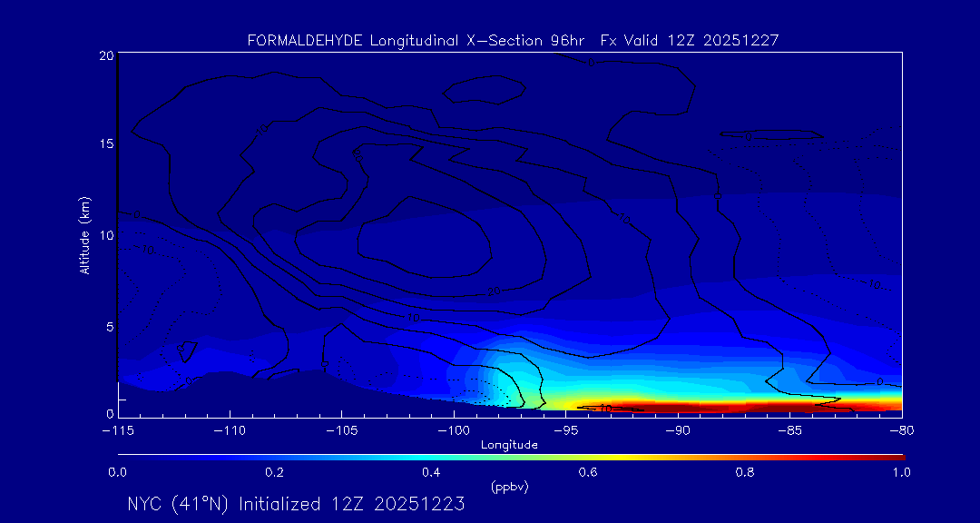
Task: Click colorbar value label 0.8
Action: 745,472
